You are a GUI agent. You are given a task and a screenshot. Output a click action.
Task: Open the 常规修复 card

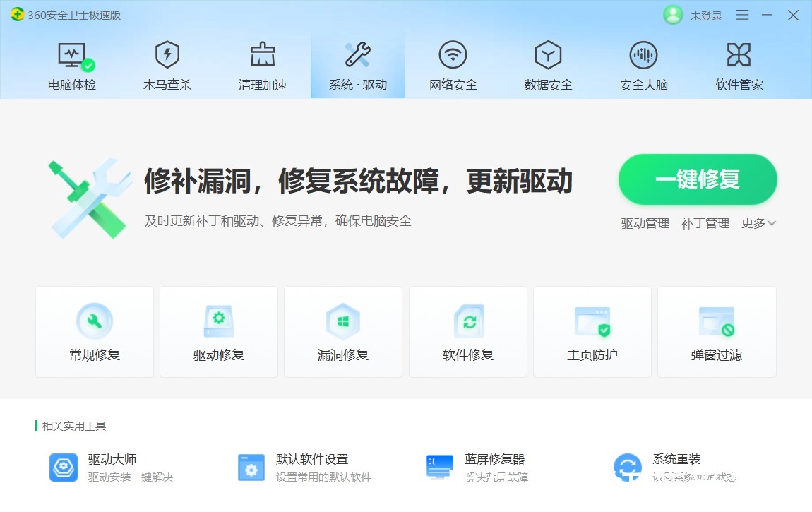click(94, 332)
